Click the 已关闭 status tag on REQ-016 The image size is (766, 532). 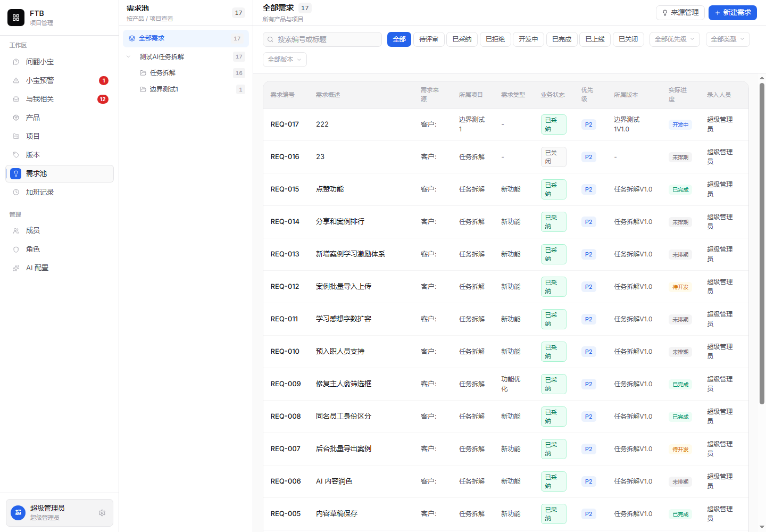[x=553, y=157]
